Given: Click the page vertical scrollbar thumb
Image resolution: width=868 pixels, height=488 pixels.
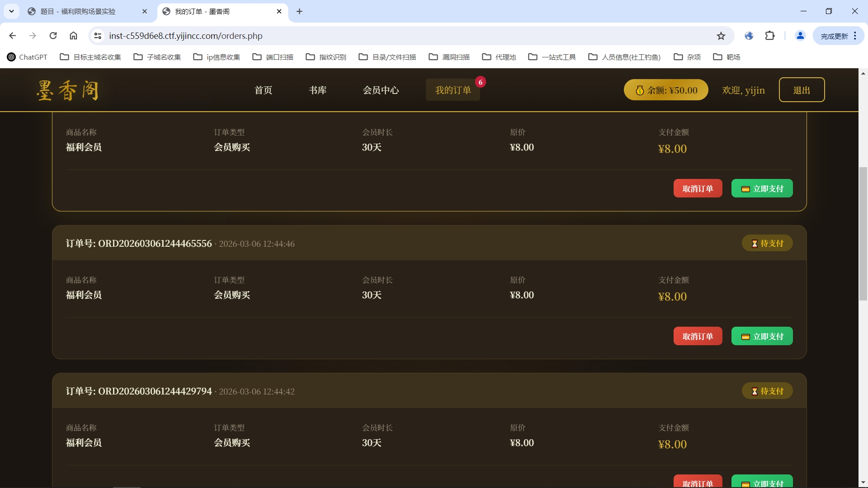Looking at the screenshot, I should (863, 233).
